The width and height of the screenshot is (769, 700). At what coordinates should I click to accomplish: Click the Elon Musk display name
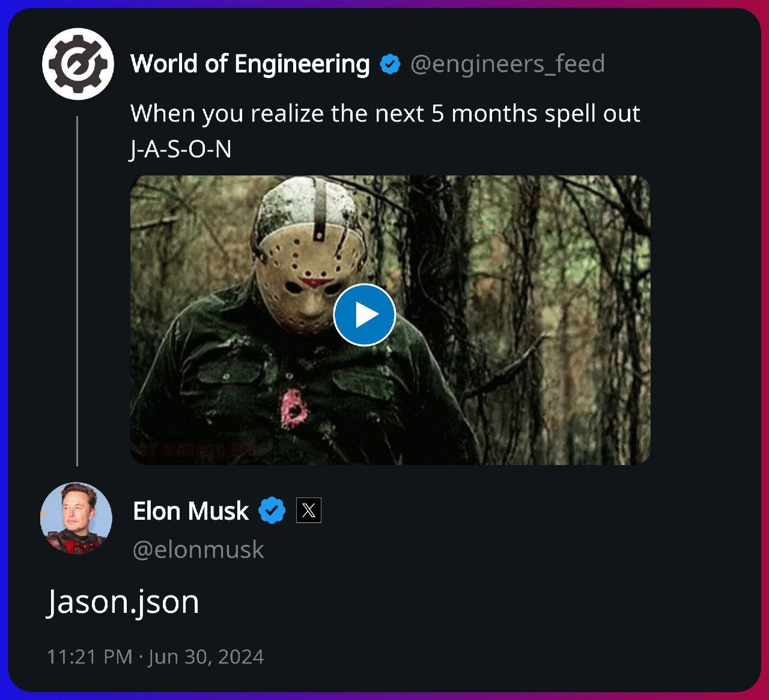[190, 511]
